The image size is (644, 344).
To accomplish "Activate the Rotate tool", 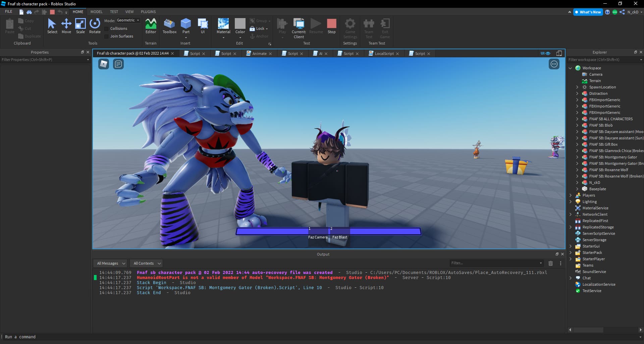I will click(95, 26).
